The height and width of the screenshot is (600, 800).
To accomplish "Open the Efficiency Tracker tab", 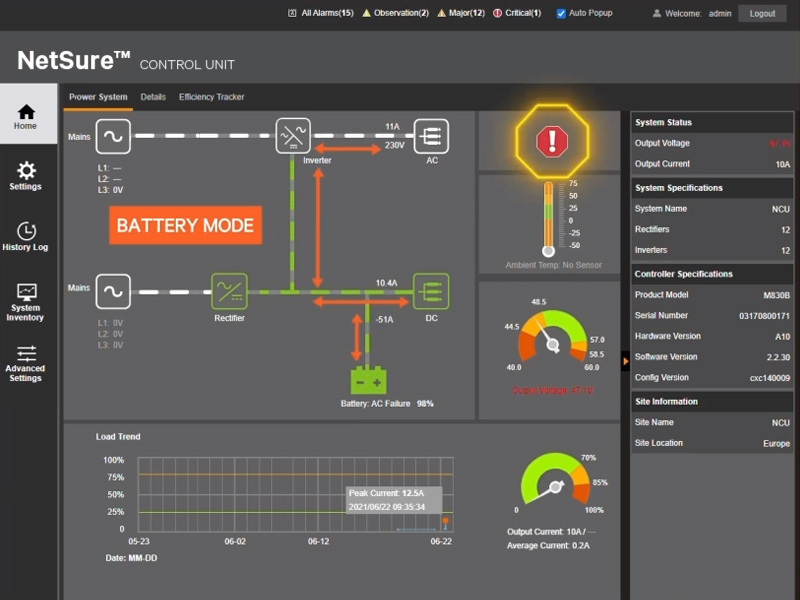I will point(211,97).
